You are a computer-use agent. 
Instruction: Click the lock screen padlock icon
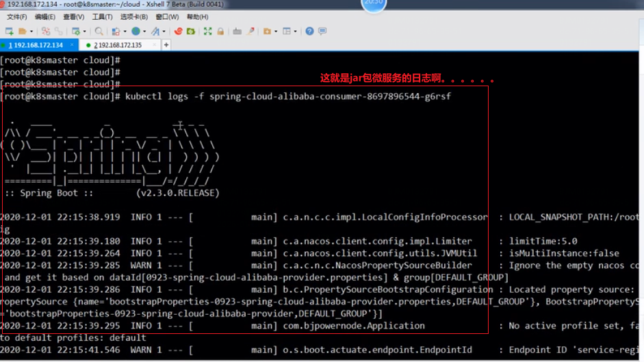click(220, 31)
